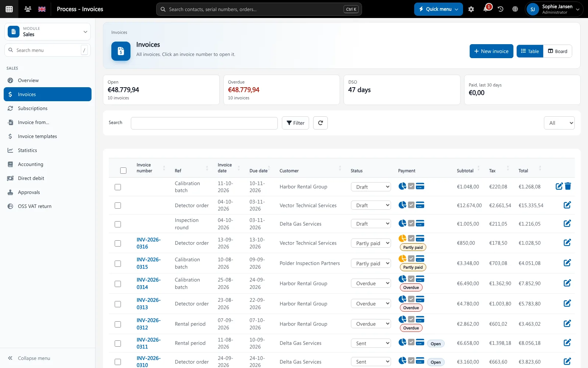Screen dimensions: 588x368
Task: Open the All status filter dropdown
Action: [x=559, y=123]
